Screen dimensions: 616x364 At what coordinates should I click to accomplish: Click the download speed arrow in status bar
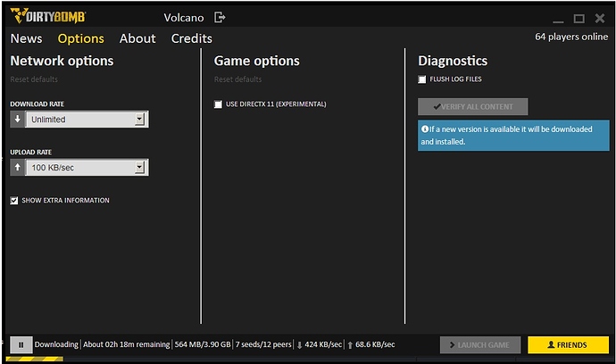(x=298, y=344)
